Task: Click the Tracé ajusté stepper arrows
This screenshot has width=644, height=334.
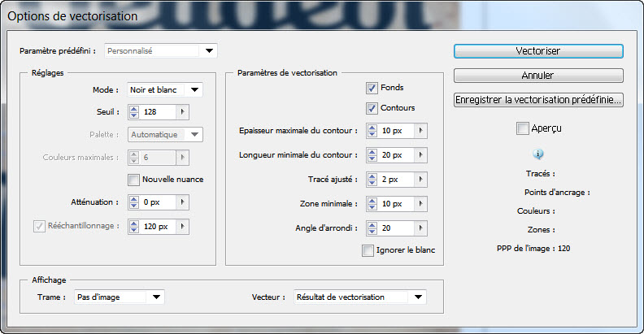Action: coord(372,180)
